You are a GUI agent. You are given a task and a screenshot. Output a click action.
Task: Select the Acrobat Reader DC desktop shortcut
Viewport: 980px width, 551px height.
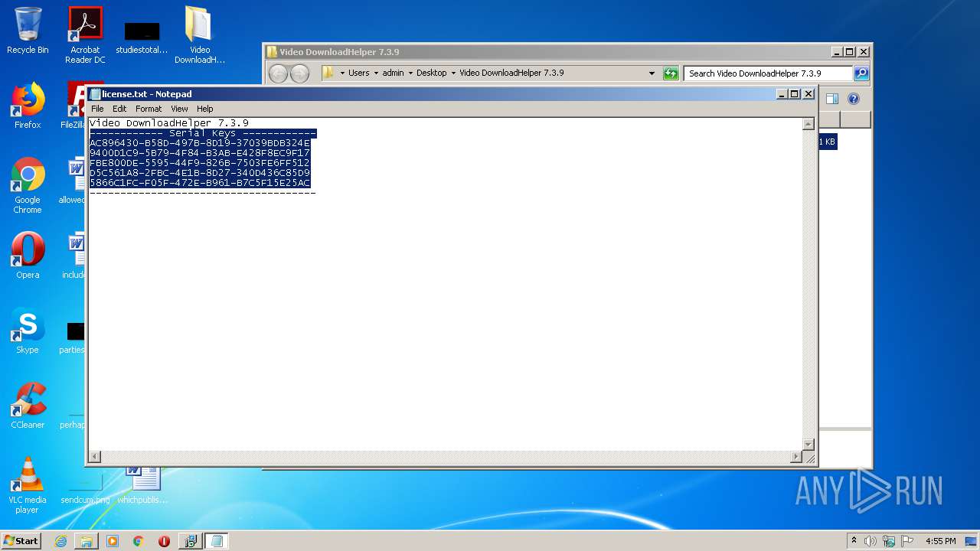[85, 34]
